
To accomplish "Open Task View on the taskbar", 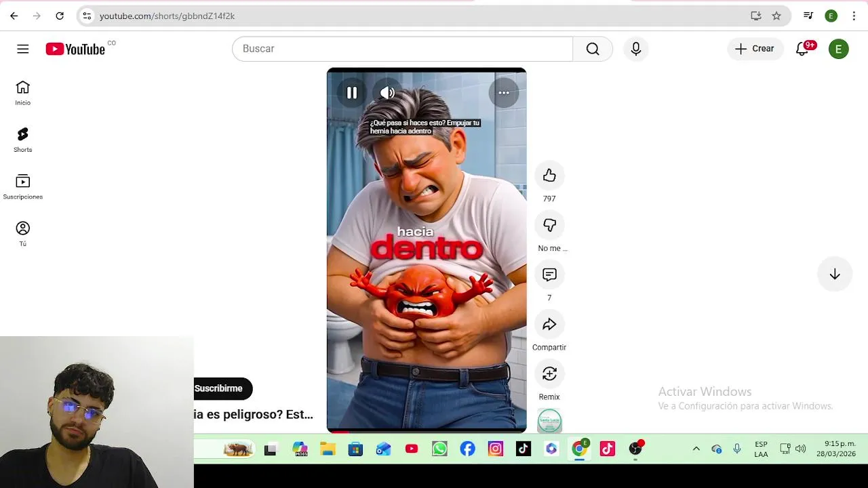I will [x=270, y=449].
